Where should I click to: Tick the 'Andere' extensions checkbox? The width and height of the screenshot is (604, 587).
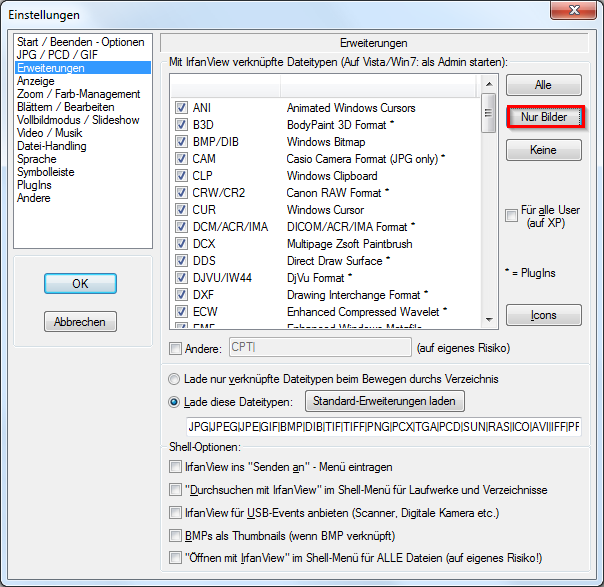pos(175,349)
